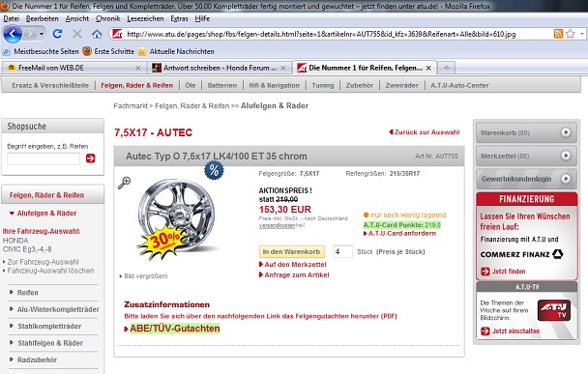Close the active A.T.U tab
The height and width of the screenshot is (374, 588).
click(428, 68)
